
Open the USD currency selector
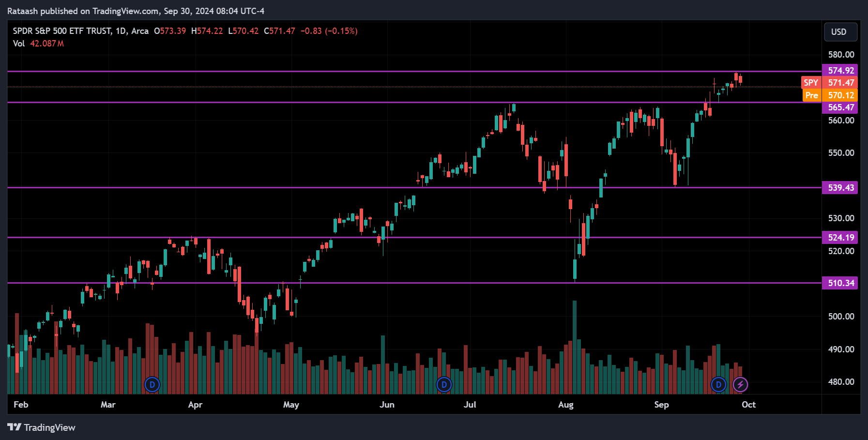(841, 32)
